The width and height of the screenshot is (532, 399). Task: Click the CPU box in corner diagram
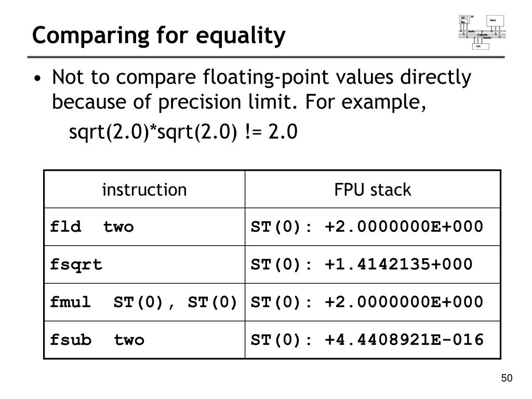(x=463, y=19)
